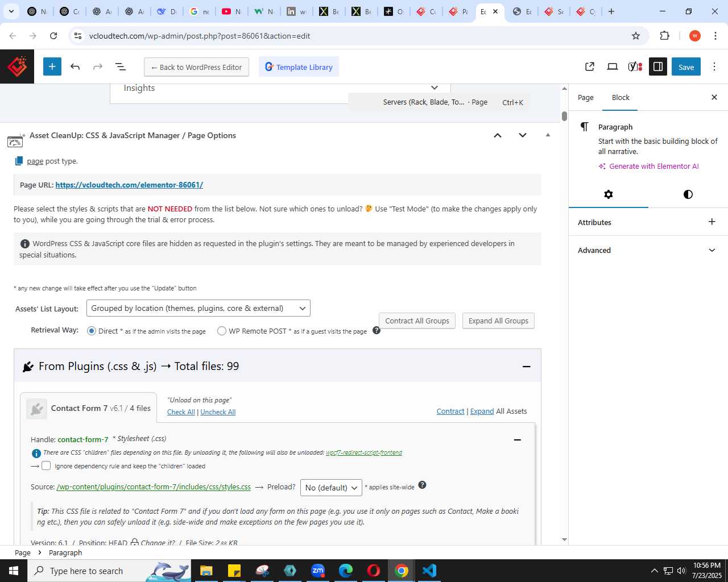Open page preview in new tab
The image size is (728, 582).
pos(590,66)
